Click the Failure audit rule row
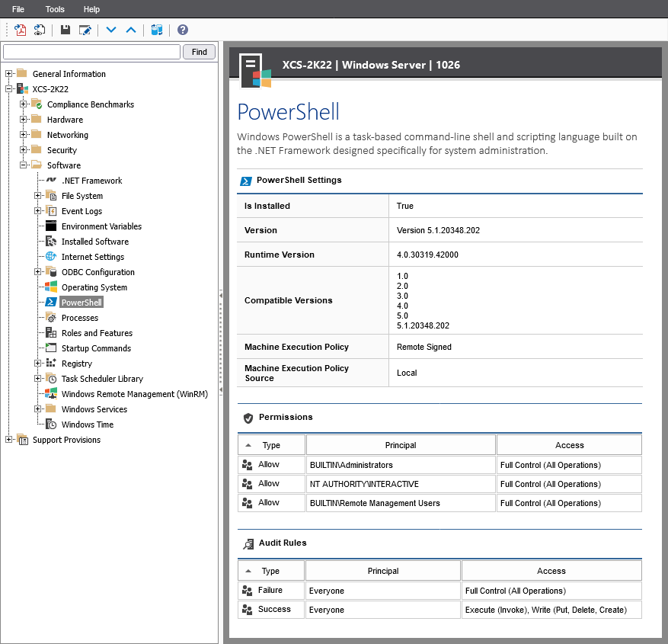 (x=439, y=591)
